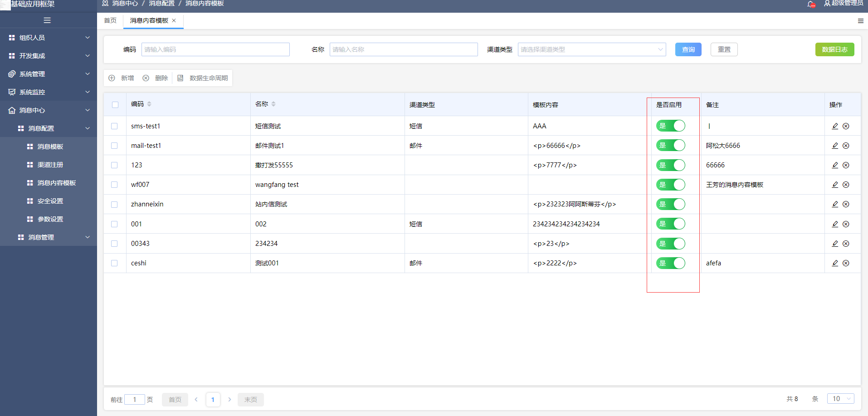This screenshot has width=868, height=416.
Task: Click edit pencil icon for sms-test1 row
Action: coord(835,126)
